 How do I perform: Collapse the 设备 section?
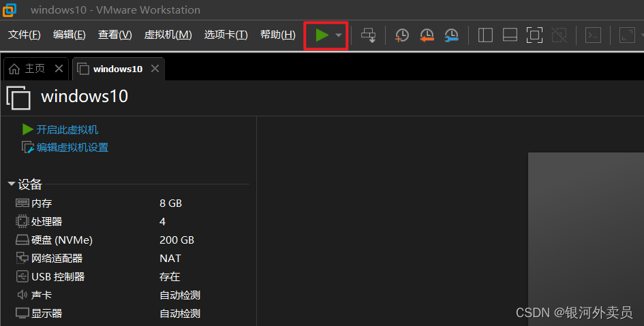12,184
